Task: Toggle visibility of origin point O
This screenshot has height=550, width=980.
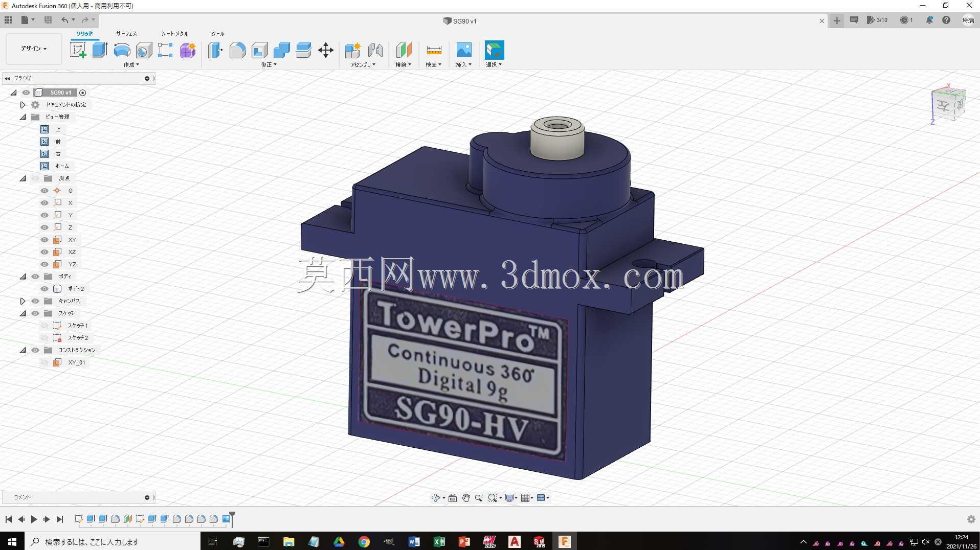Action: pos(44,191)
